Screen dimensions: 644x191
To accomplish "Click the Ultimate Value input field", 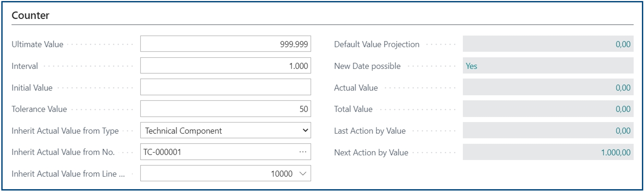I will click(x=225, y=44).
